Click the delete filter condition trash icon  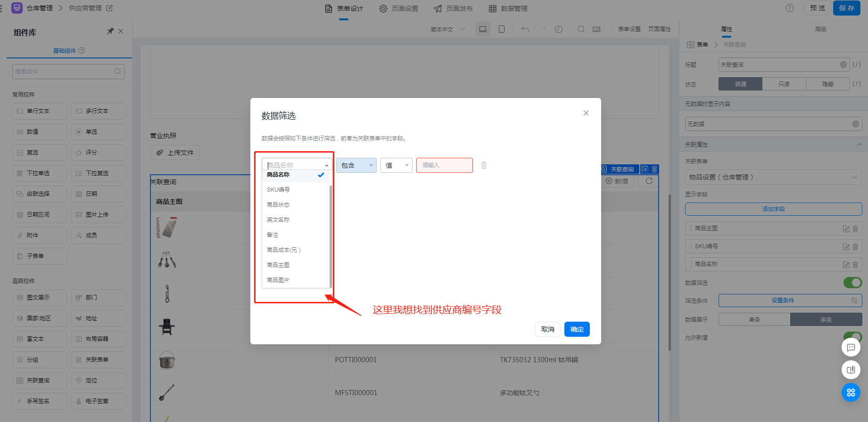[x=483, y=165]
